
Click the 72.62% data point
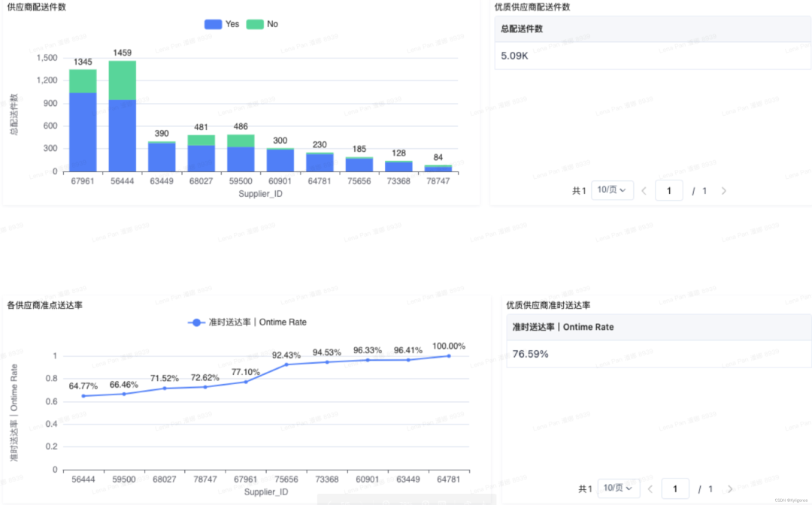pos(205,387)
